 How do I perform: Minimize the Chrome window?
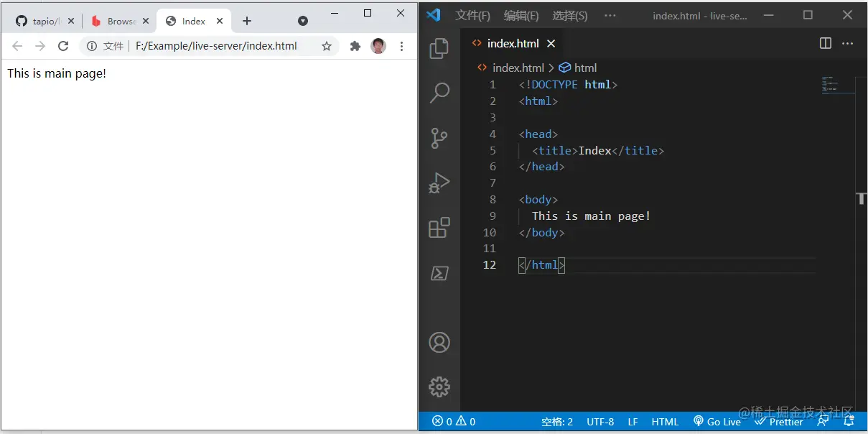tap(335, 12)
